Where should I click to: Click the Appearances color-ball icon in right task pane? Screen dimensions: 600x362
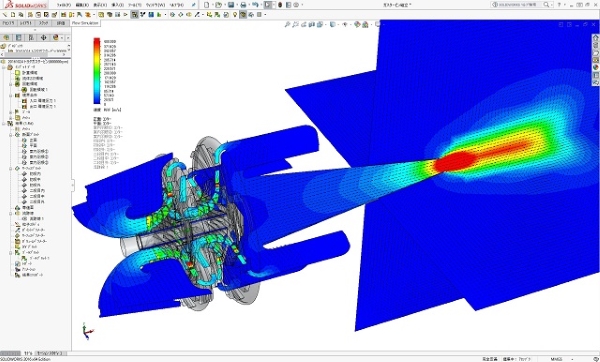595,67
